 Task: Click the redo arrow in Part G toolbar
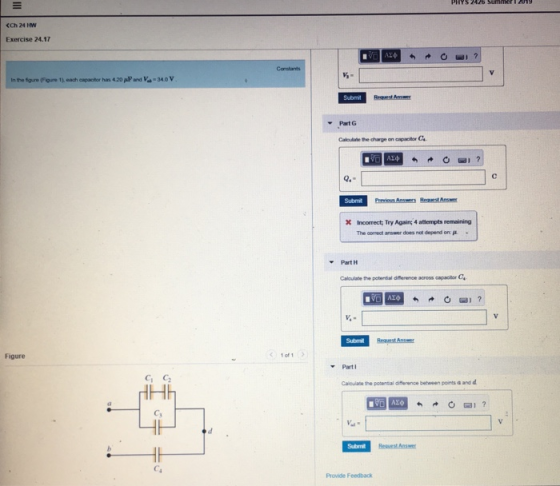click(430, 160)
